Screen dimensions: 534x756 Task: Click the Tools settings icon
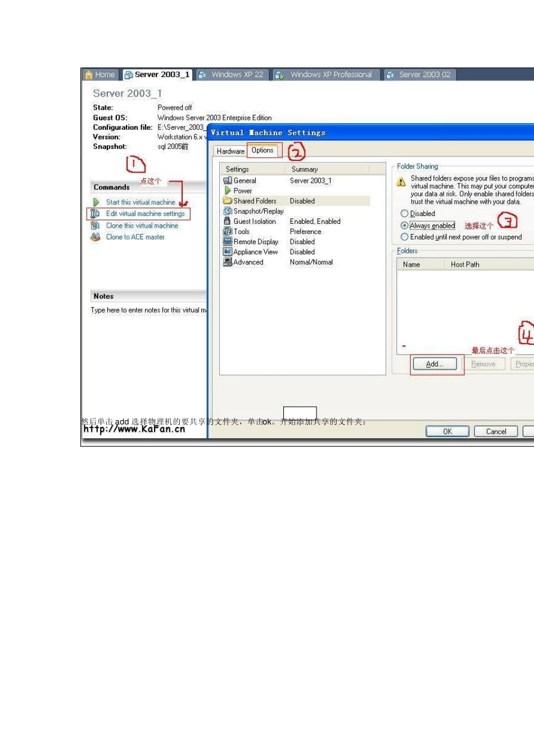point(228,231)
